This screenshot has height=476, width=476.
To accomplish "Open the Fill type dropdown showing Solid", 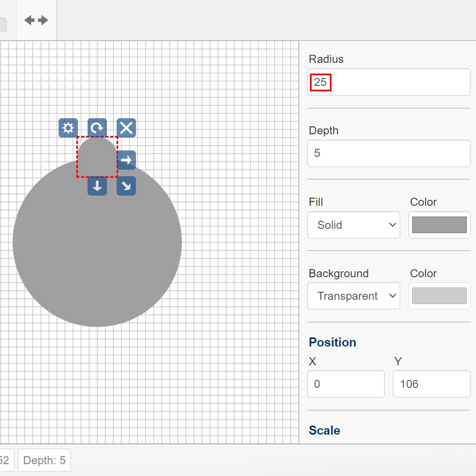I will [354, 225].
